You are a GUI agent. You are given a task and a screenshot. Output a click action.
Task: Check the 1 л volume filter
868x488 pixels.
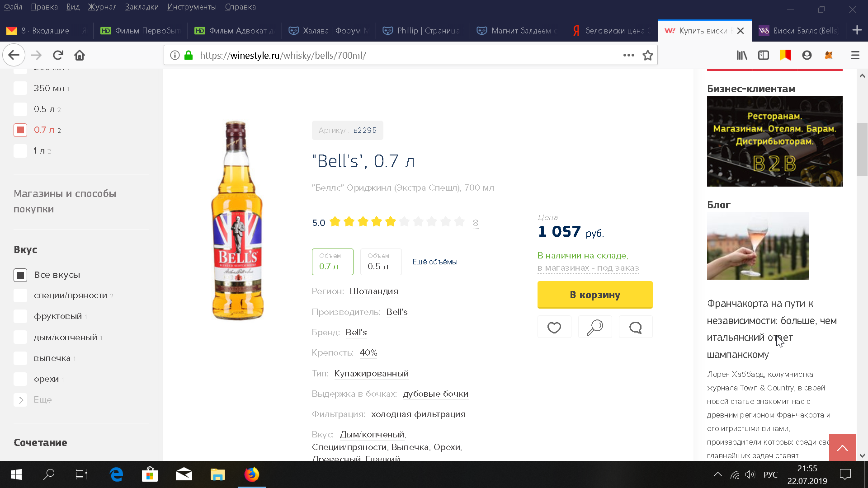20,151
